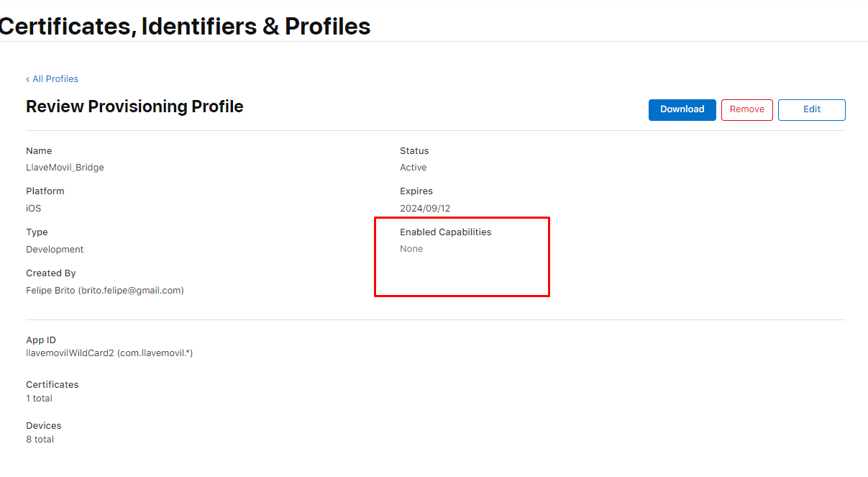Click the Review Provisioning Profile heading
This screenshot has height=477, width=868.
pos(134,106)
